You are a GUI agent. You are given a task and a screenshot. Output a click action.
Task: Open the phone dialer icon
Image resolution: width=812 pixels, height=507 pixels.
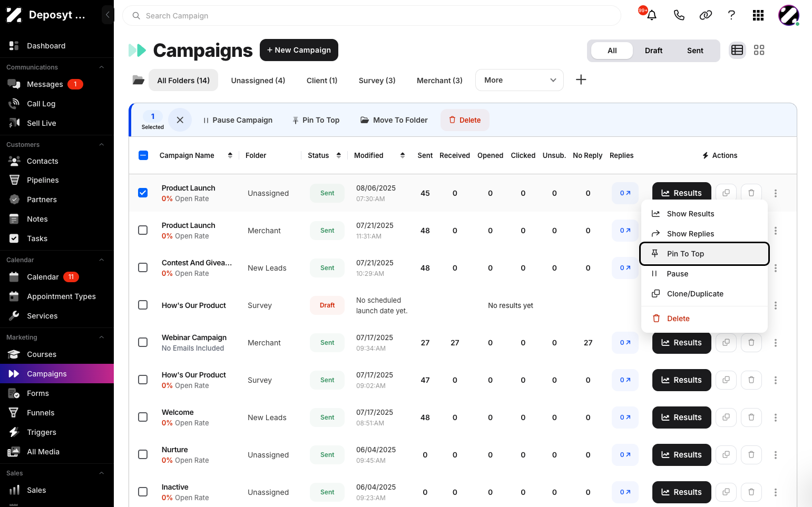point(679,15)
